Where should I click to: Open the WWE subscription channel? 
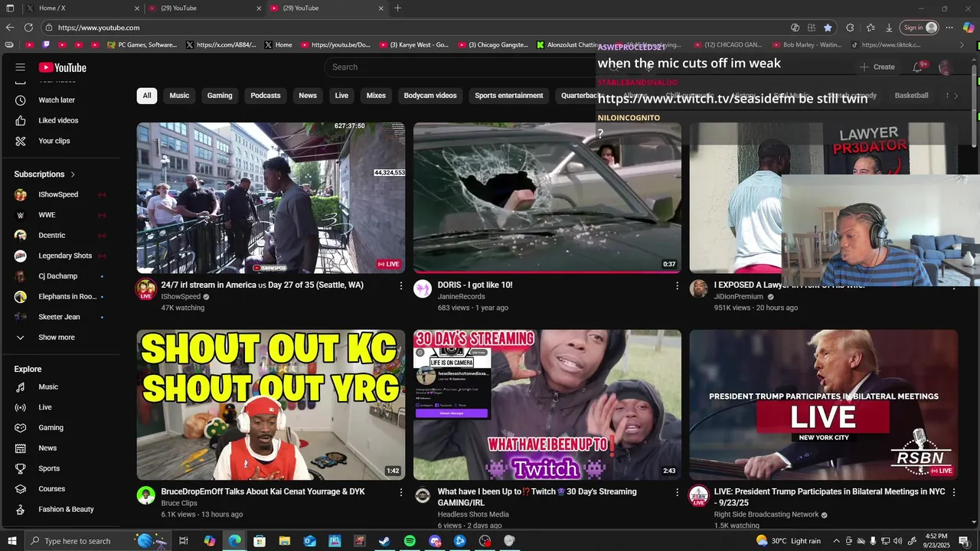point(47,215)
